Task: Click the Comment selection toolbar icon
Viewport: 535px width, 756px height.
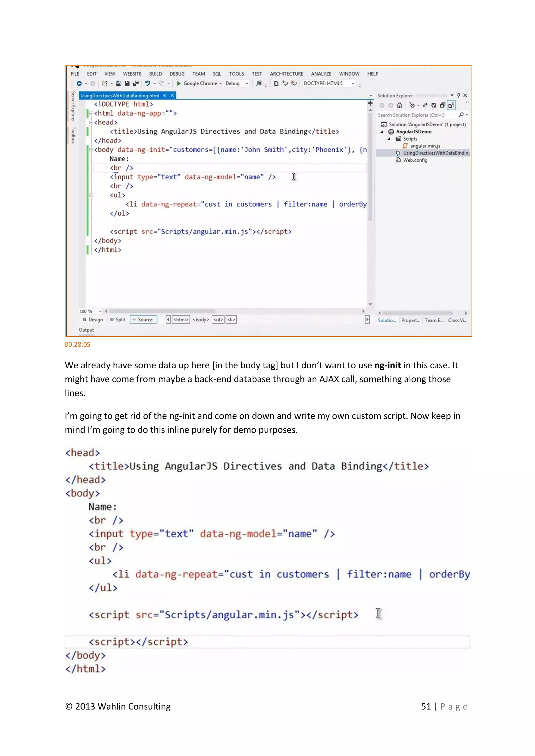Action: tap(285, 84)
